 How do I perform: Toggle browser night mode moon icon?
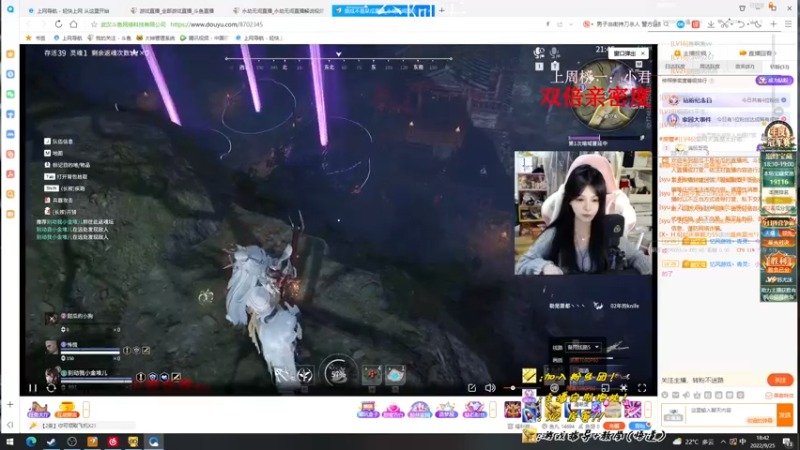pos(758,24)
